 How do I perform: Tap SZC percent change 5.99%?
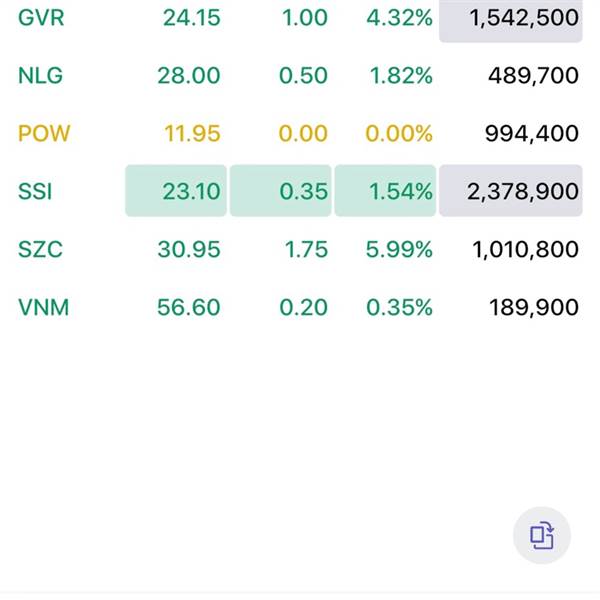(x=399, y=249)
